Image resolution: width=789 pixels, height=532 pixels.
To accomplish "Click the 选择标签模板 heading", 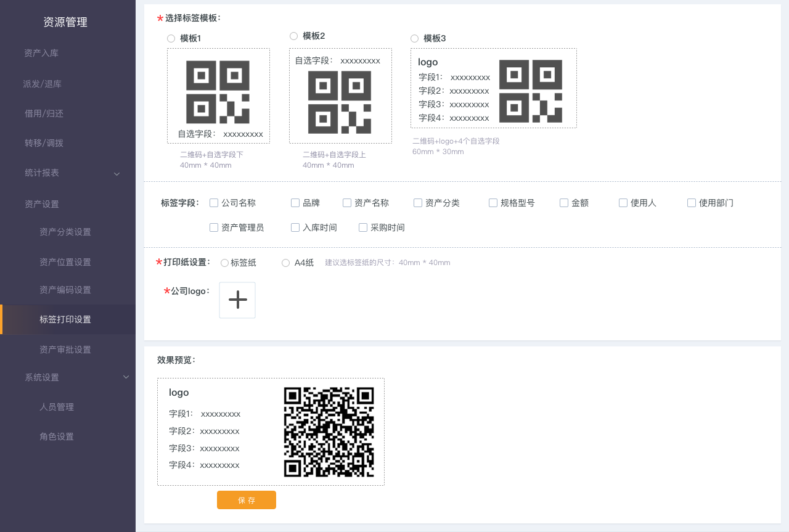I will coord(192,18).
